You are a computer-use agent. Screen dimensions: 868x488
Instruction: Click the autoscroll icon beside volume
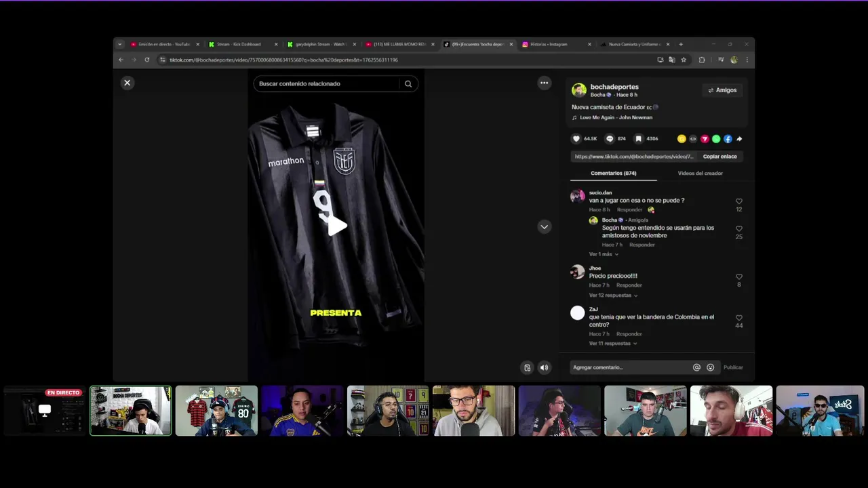pos(527,367)
